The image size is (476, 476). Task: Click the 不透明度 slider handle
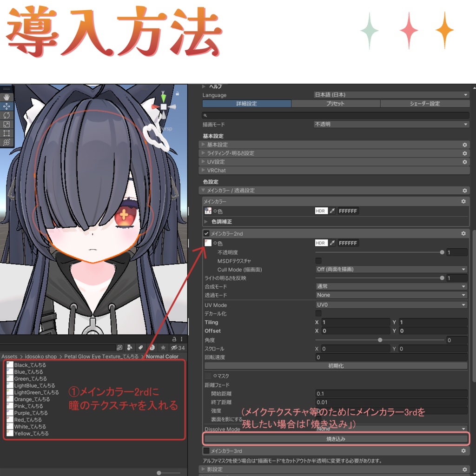point(442,252)
